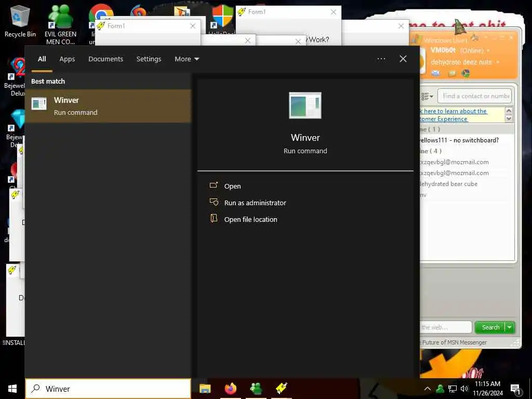532x399 pixels.
Task: Open the notification center icon
Action: click(x=515, y=390)
